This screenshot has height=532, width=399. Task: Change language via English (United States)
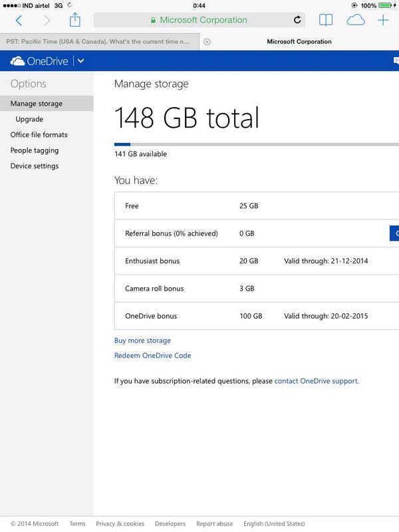[x=274, y=523]
